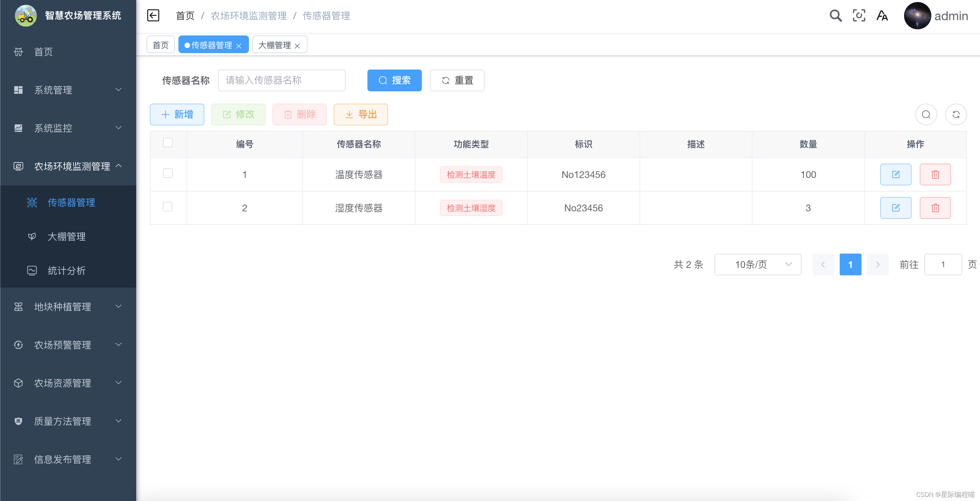Hide search bar using round magnifier icon

click(926, 115)
